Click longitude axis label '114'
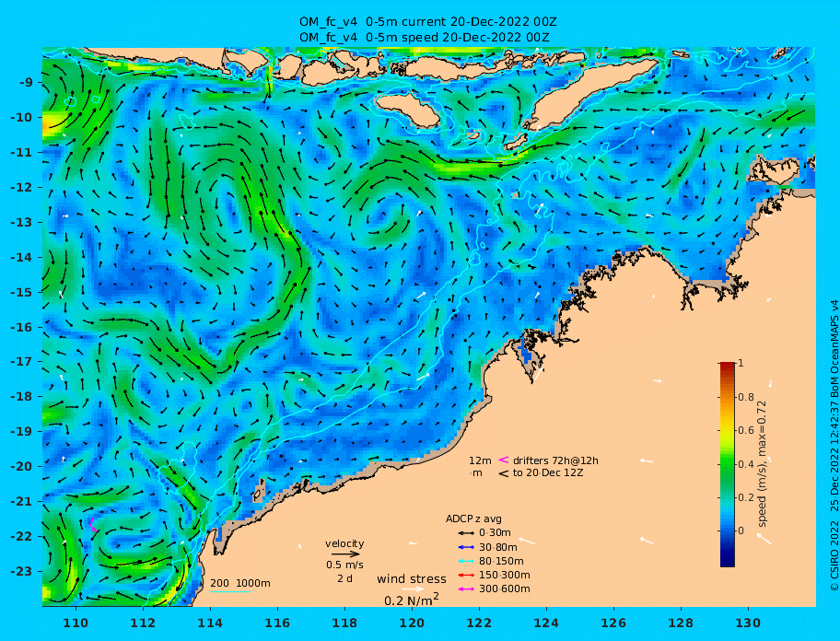 211,623
